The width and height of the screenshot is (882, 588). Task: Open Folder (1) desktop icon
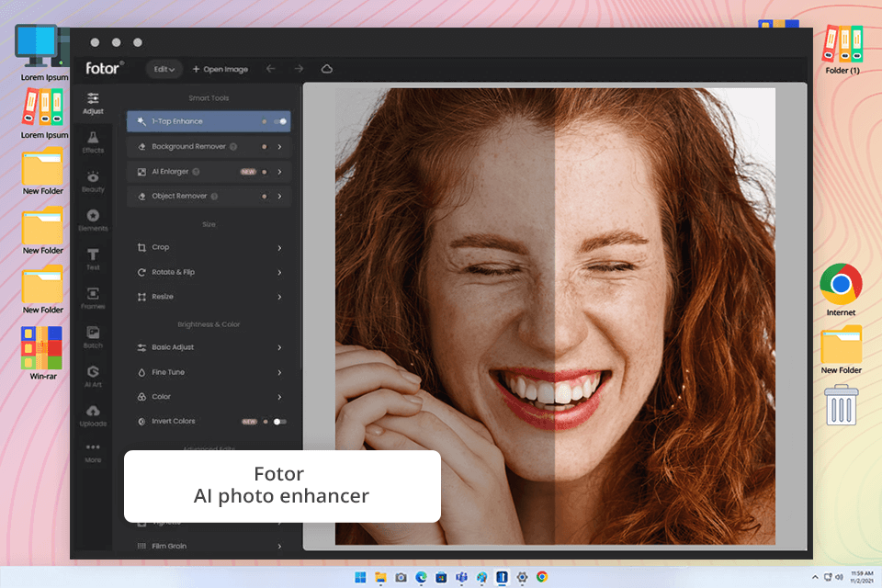pos(842,50)
